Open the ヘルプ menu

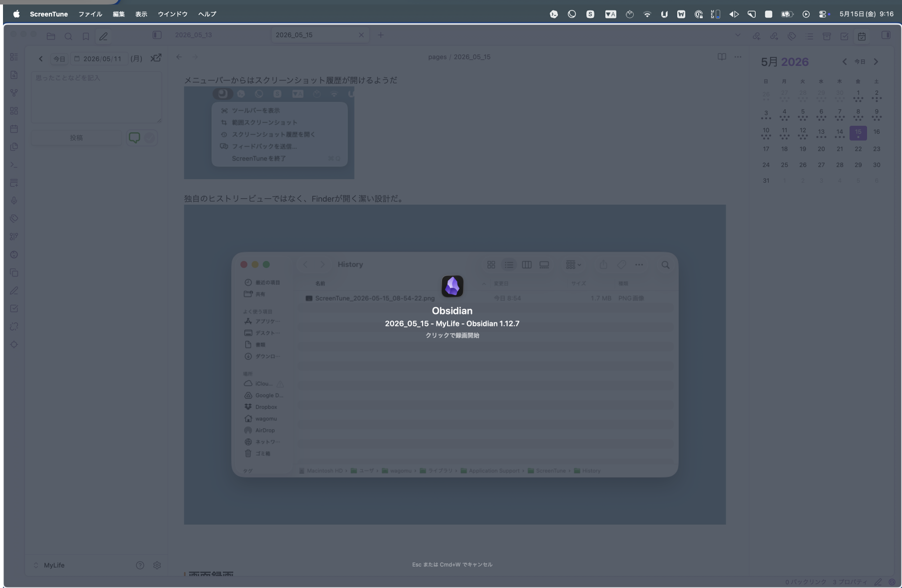[207, 14]
